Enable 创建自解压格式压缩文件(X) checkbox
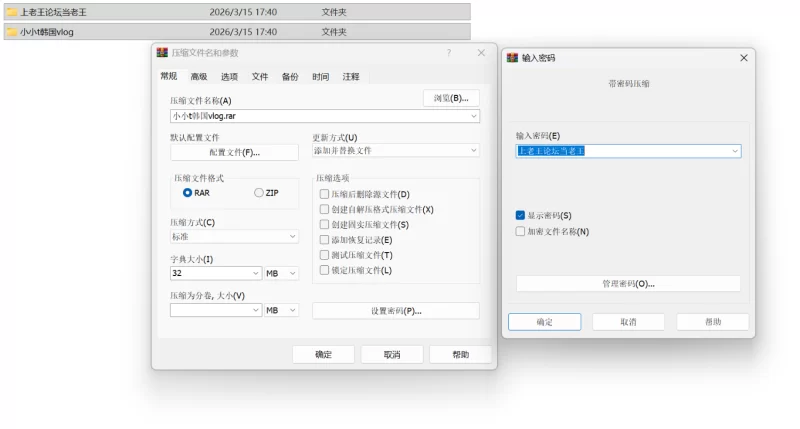Image resolution: width=800 pixels, height=429 pixels. pyautogui.click(x=324, y=209)
